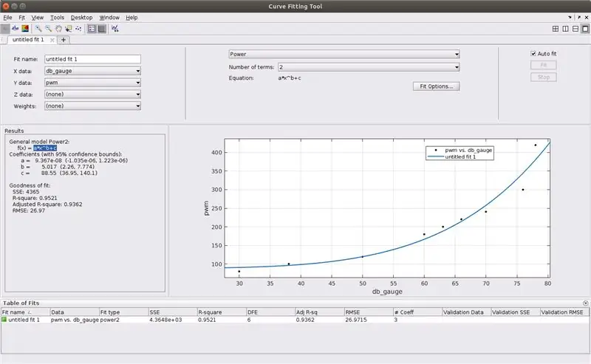
Task: Click the 'pwm vs. db_gauge' legend entry
Action: tap(468, 150)
